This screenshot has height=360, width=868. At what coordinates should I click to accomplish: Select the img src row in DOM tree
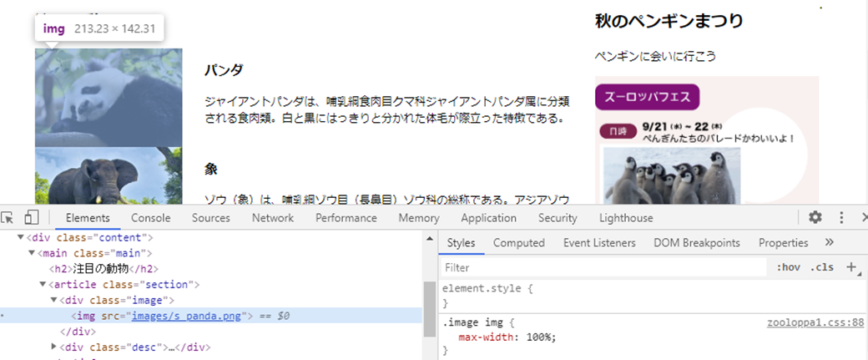pyautogui.click(x=210, y=316)
